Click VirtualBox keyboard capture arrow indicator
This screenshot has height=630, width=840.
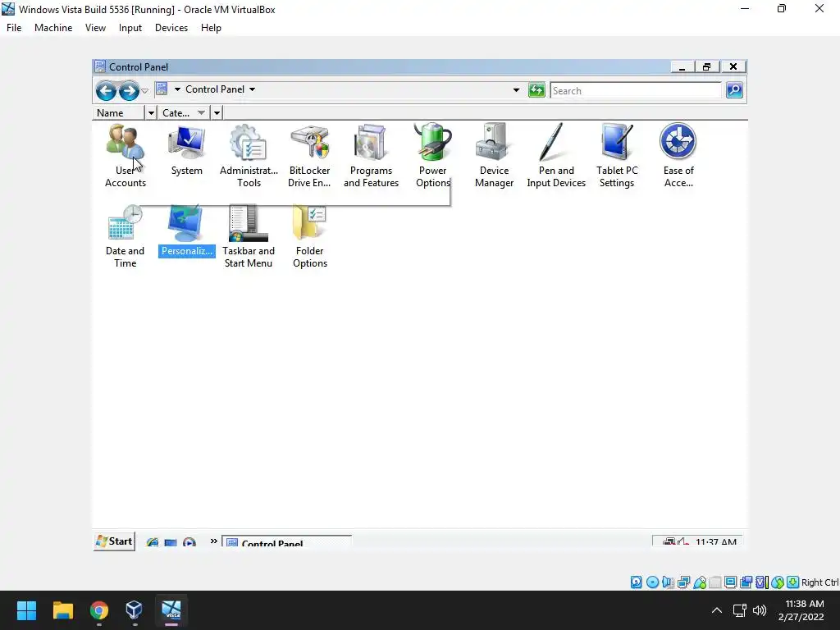793,582
